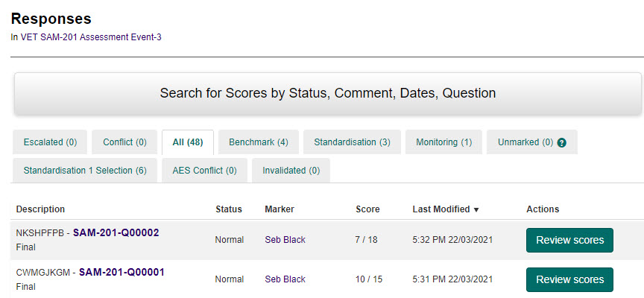Click Review scores for SAM-201-Q00002
The image size is (644, 298).
click(x=569, y=241)
